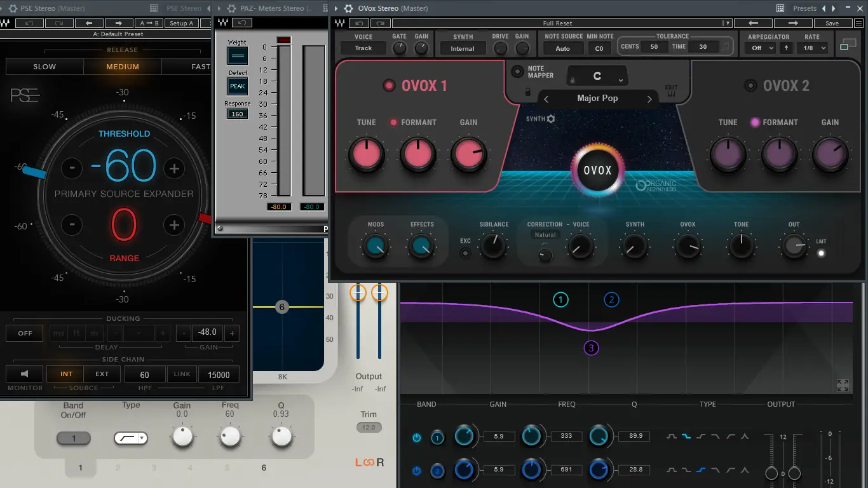
Task: Toggle OVOX 2 FORMANT indicator
Action: pos(755,122)
